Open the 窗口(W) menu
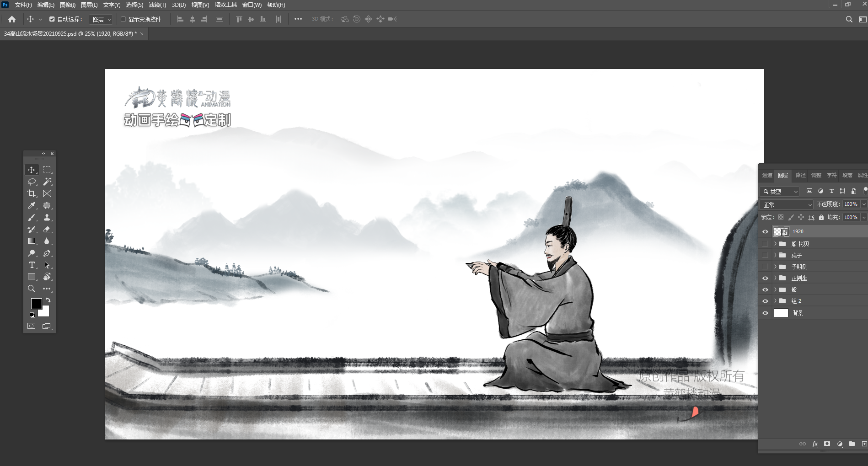The image size is (868, 466). [x=252, y=5]
